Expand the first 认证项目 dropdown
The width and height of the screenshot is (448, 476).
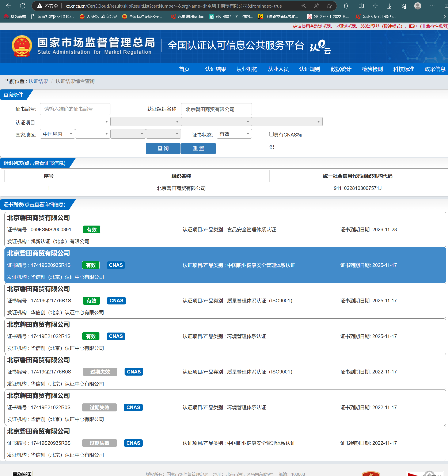(x=75, y=122)
